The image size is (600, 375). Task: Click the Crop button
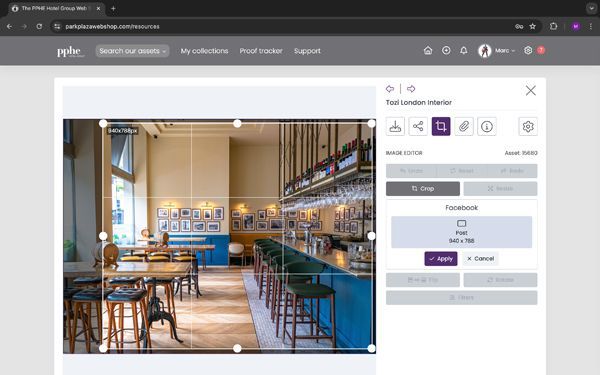[x=423, y=189]
